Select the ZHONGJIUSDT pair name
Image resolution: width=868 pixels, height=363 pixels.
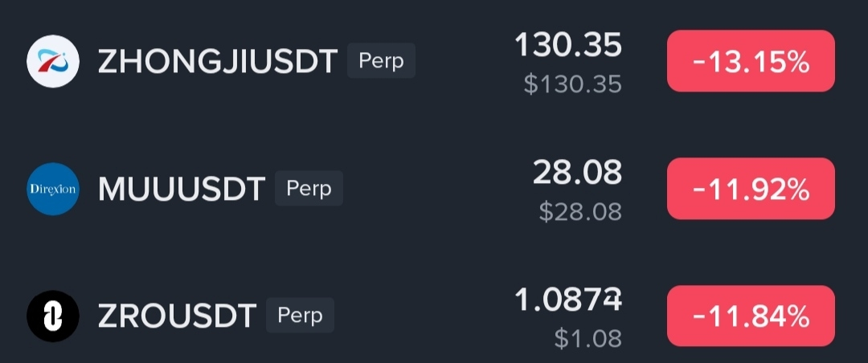[218, 61]
